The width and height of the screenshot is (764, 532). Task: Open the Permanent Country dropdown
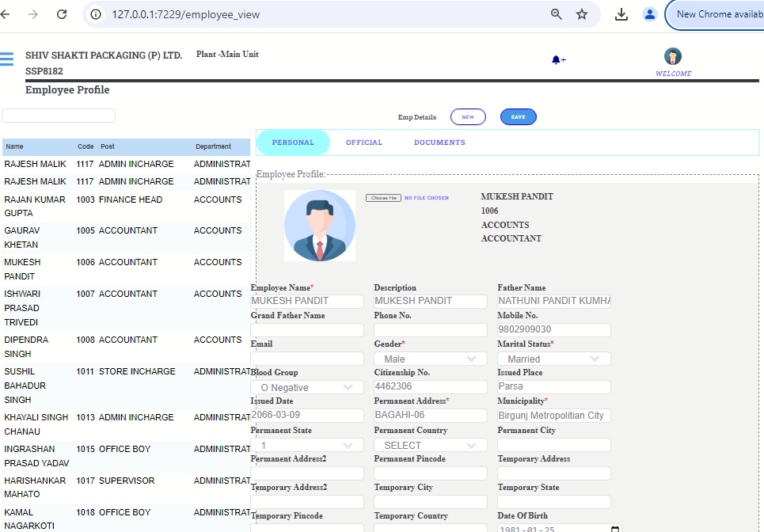coord(430,446)
